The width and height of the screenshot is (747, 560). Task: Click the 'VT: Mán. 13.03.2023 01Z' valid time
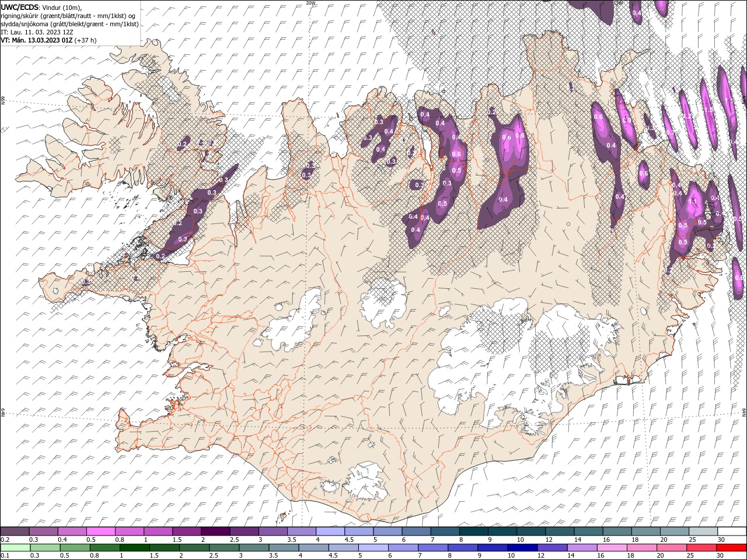point(36,40)
